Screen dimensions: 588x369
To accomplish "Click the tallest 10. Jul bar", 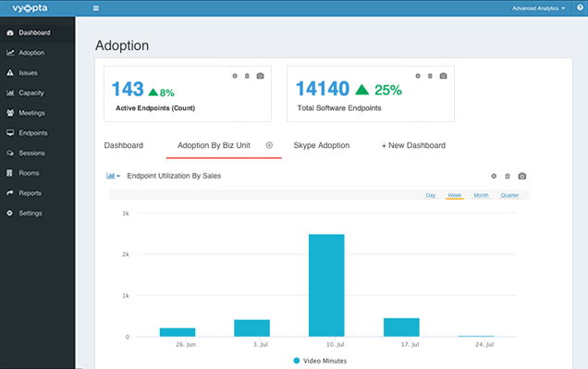I will 326,286.
